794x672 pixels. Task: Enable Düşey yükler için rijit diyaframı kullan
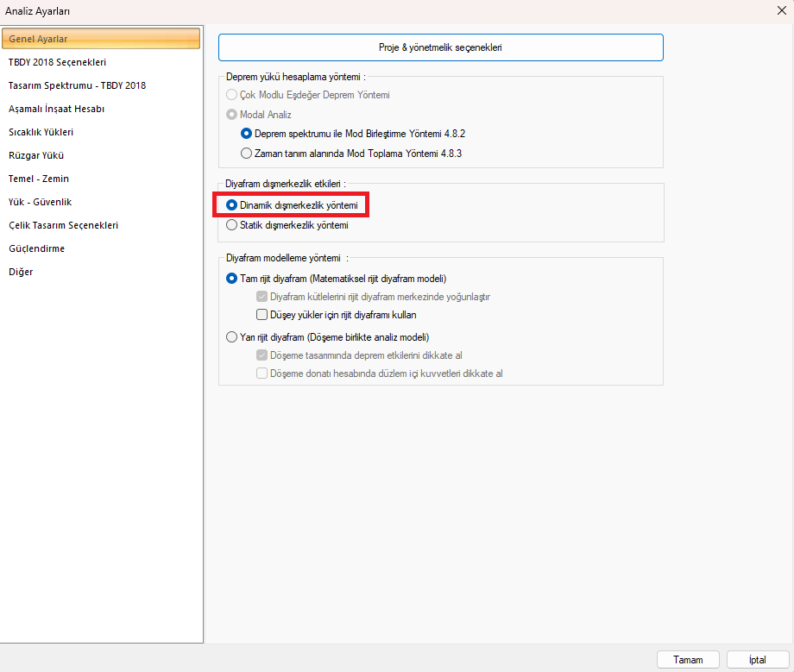pos(262,315)
